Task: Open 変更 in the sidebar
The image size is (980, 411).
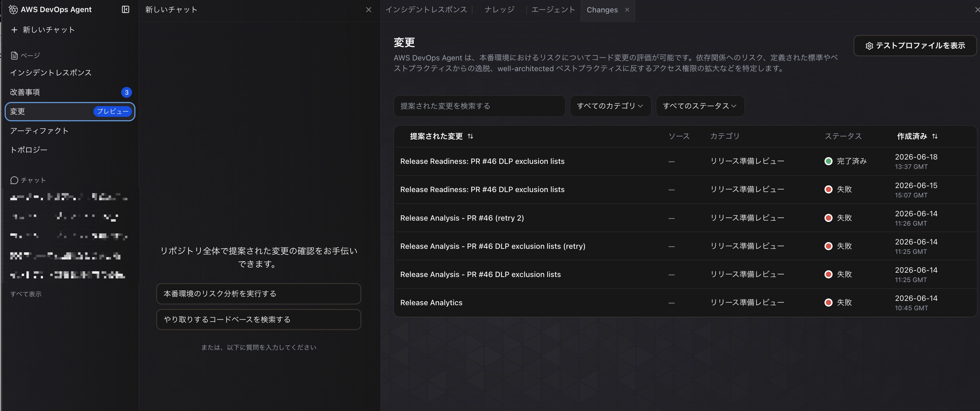Action: coord(70,111)
